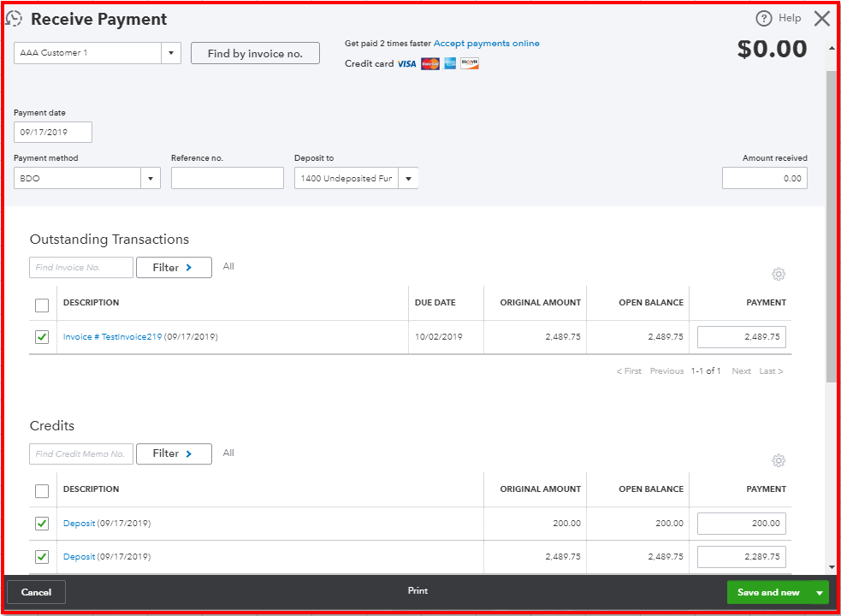
Task: Expand the Deposit to account dropdown
Action: (408, 178)
